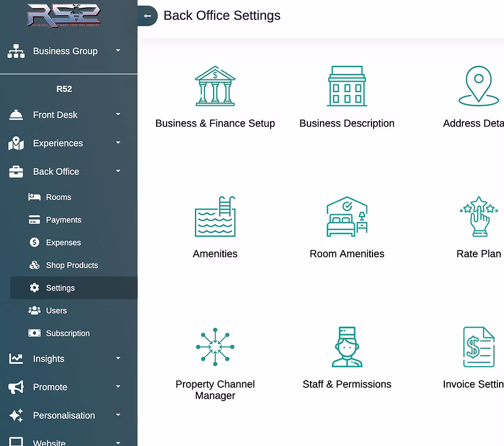
Task: Open Property Channel Manager network icon
Action: (215, 347)
